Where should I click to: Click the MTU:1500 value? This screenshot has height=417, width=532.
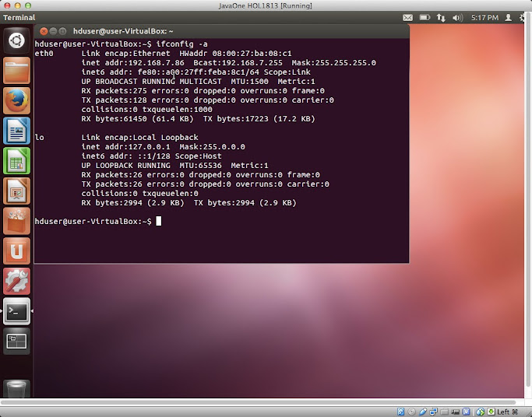pos(249,82)
